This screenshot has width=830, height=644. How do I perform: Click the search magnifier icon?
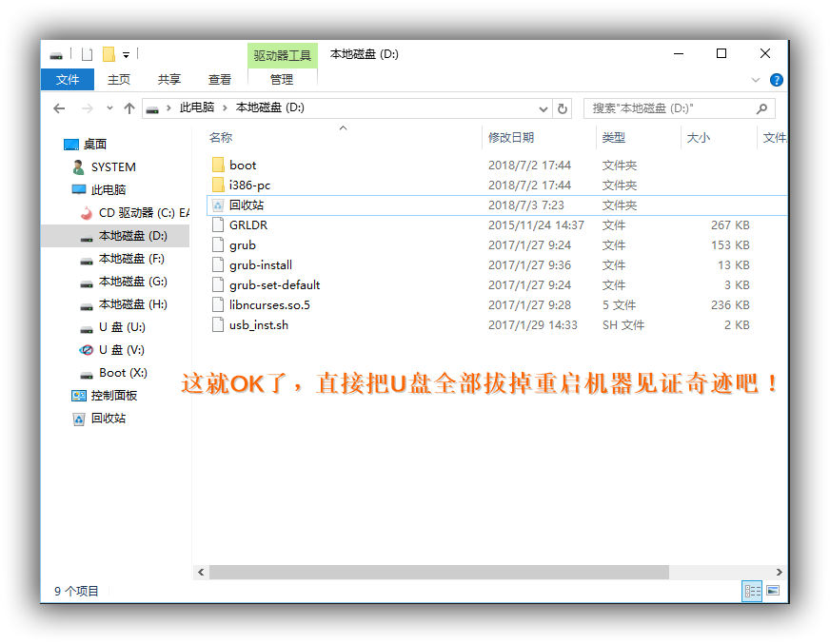point(761,108)
